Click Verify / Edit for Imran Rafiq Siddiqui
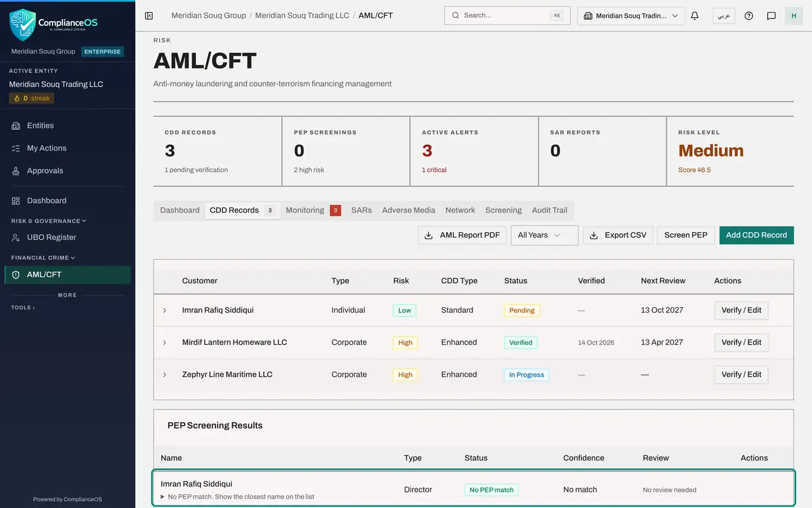Viewport: 812px width, 508px height. click(x=742, y=311)
